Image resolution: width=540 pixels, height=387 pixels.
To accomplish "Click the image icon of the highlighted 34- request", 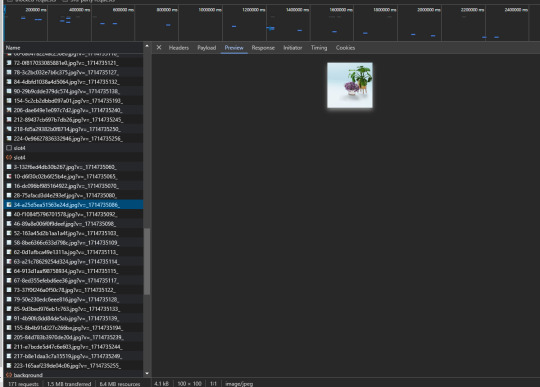I will click(x=9, y=205).
